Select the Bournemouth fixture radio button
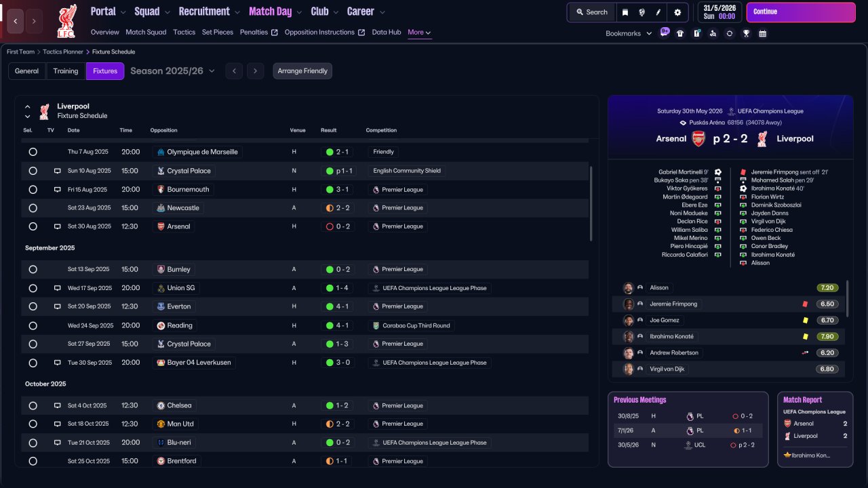The height and width of the screenshot is (488, 868). 33,189
